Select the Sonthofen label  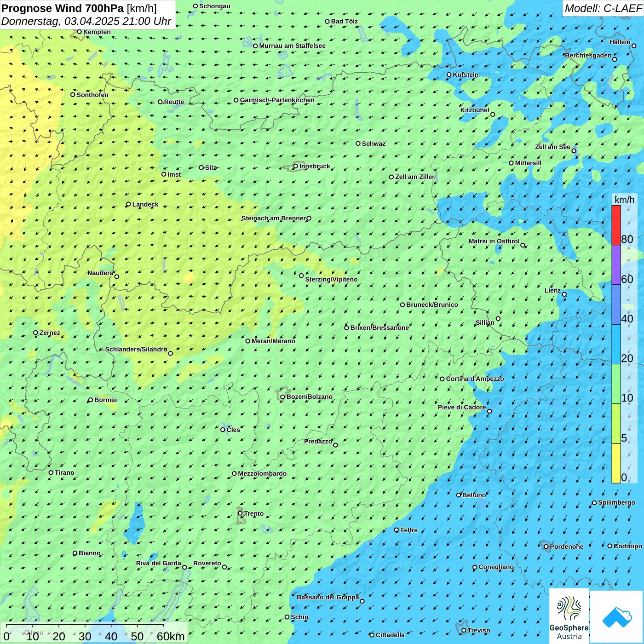coord(92,95)
